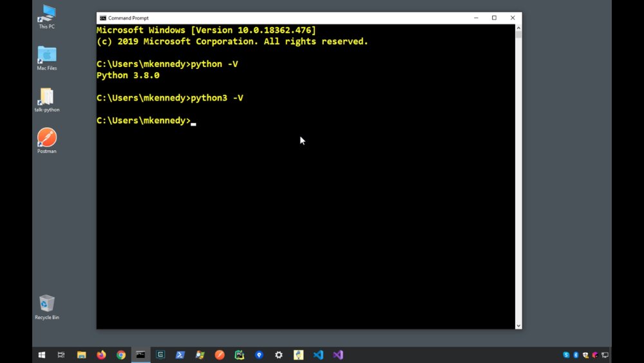Click the Skype system tray icon
The width and height of the screenshot is (644, 363).
pyautogui.click(x=566, y=355)
